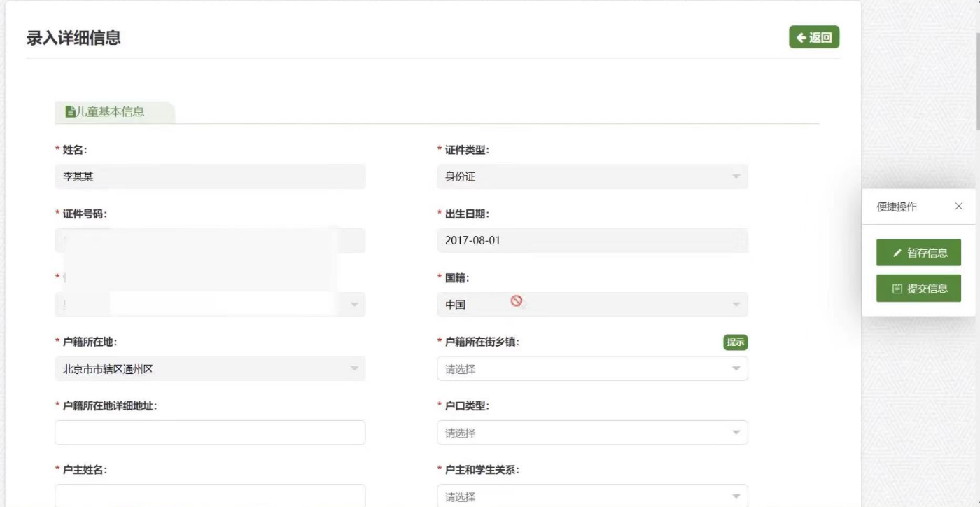Click 提交信息 to submit form
The image size is (980, 507).
pyautogui.click(x=918, y=289)
